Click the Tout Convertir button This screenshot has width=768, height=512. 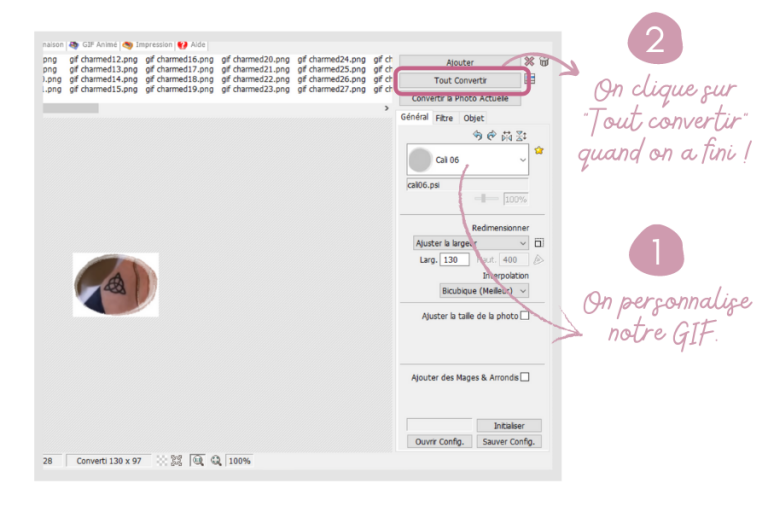tap(460, 80)
